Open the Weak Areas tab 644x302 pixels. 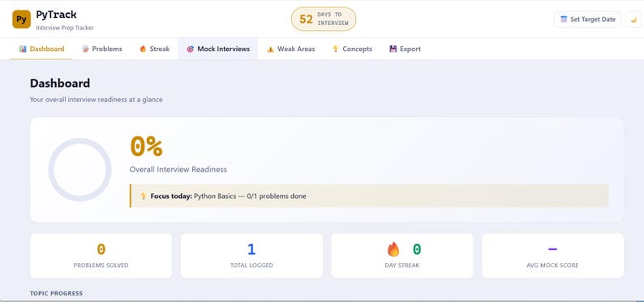291,49
